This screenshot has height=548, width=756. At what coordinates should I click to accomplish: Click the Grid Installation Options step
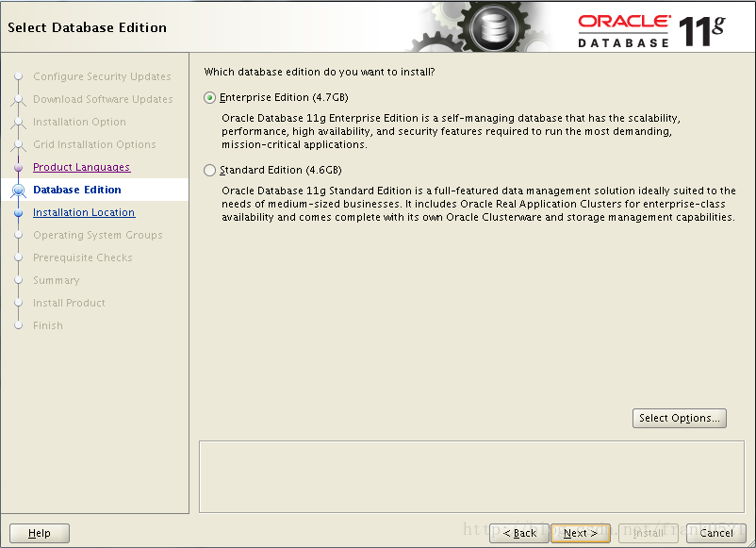coord(94,144)
